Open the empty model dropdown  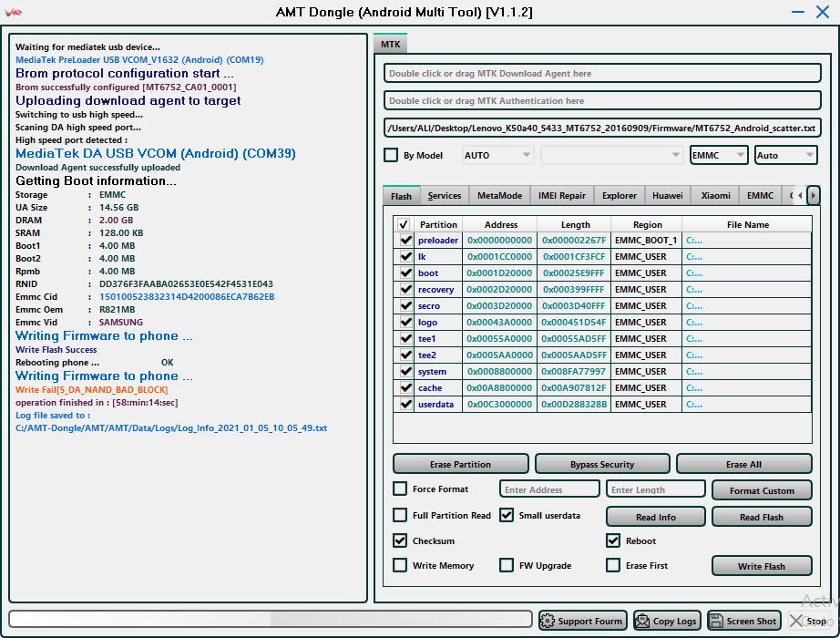pyautogui.click(x=612, y=155)
